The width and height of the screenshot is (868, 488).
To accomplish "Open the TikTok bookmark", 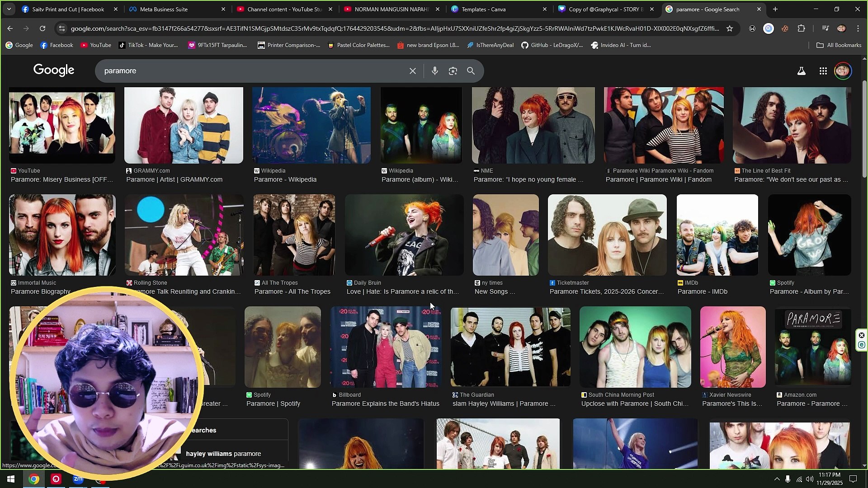I will coord(148,45).
